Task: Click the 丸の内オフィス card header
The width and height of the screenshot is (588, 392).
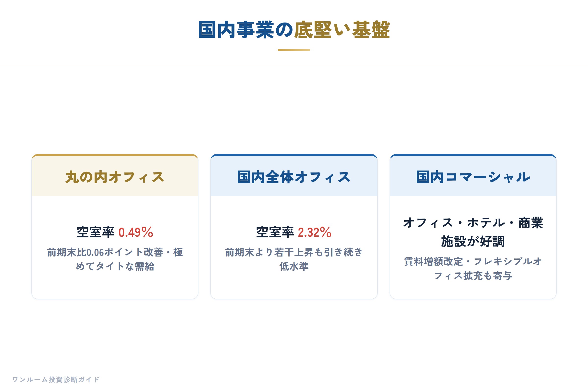Action: click(115, 177)
